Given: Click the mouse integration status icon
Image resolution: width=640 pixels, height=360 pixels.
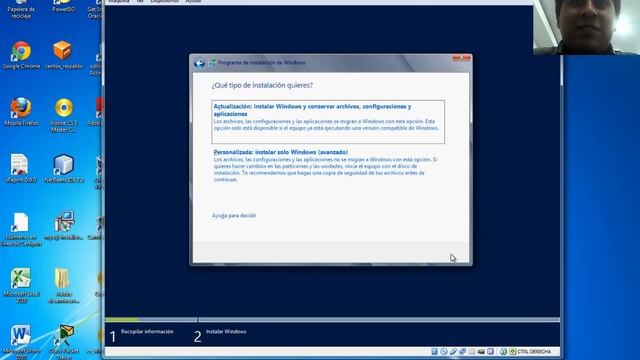Looking at the screenshot, I should pos(503,351).
